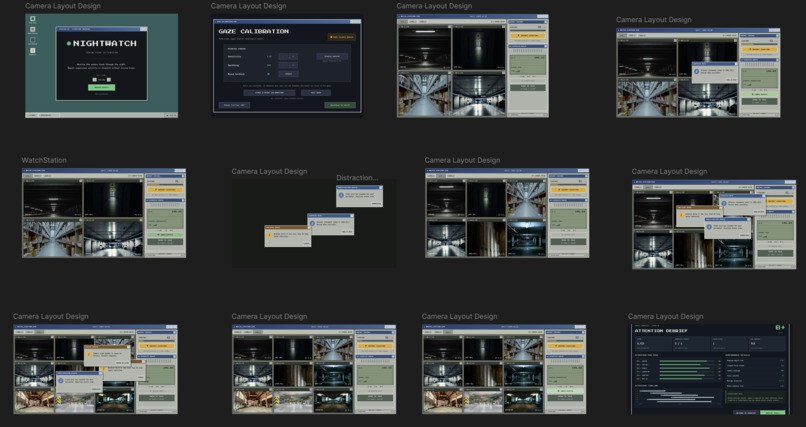806x427 pixels.
Task: Open the dark doorway camera in the popup-free four-camera frame of the top row
Action: tap(479, 47)
